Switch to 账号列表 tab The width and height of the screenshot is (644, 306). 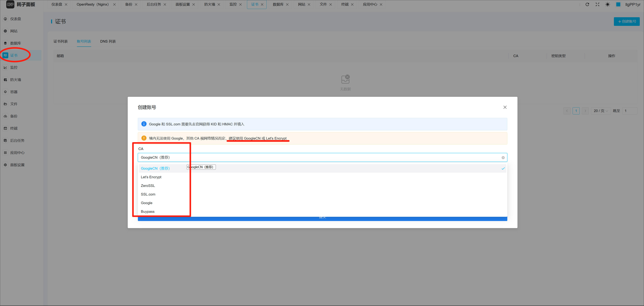[84, 41]
